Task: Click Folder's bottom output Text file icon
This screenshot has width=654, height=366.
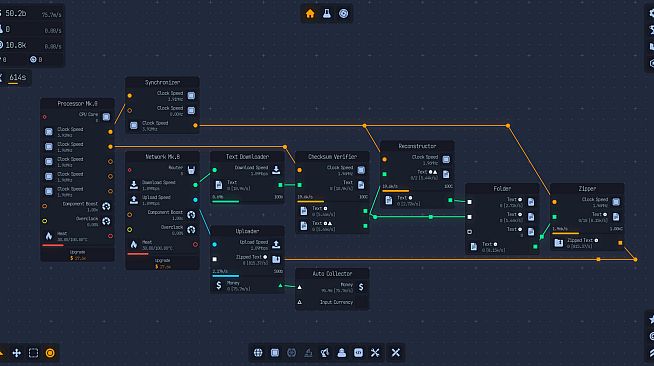Action: click(x=473, y=247)
